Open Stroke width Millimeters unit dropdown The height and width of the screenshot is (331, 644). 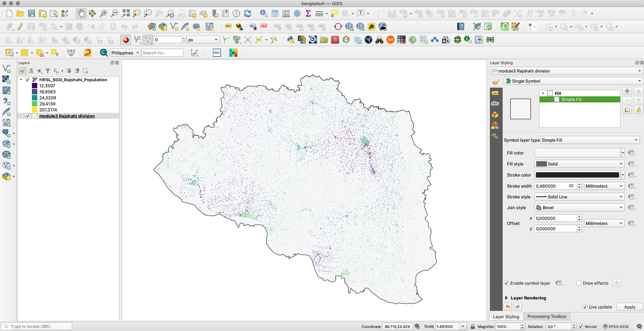(604, 186)
